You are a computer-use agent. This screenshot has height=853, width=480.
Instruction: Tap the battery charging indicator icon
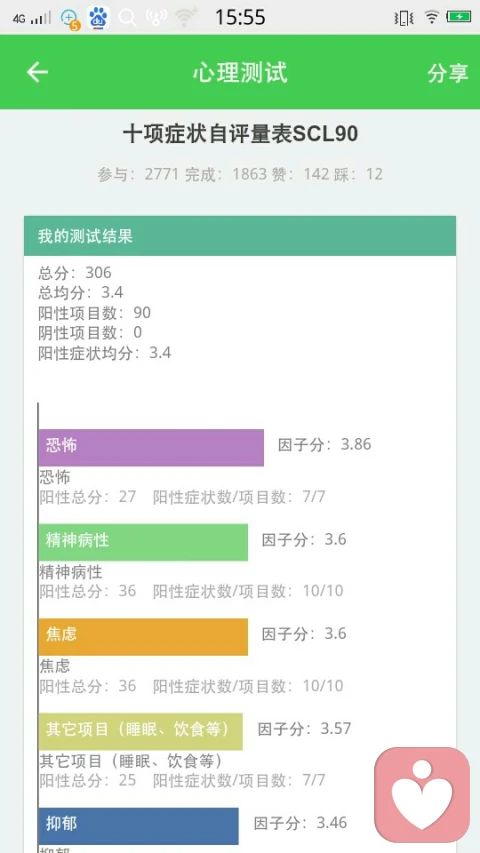click(459, 17)
